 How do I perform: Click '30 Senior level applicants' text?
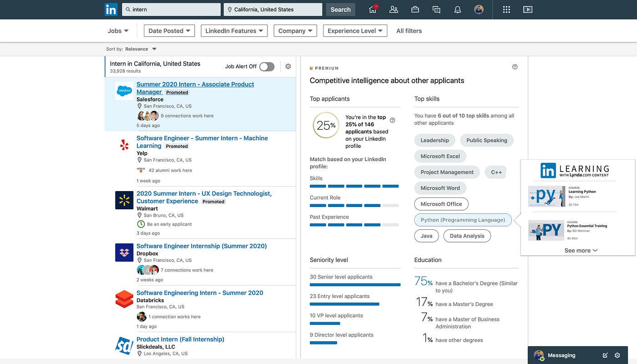[341, 277]
